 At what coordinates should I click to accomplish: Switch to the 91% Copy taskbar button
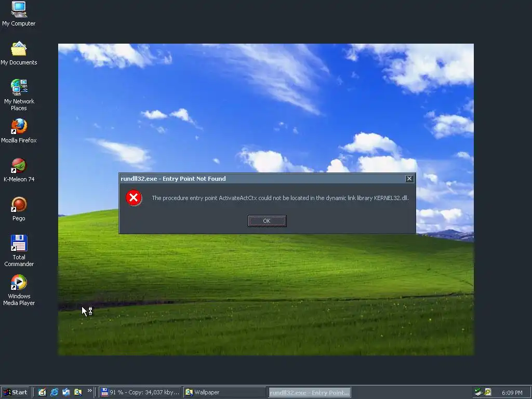(140, 392)
